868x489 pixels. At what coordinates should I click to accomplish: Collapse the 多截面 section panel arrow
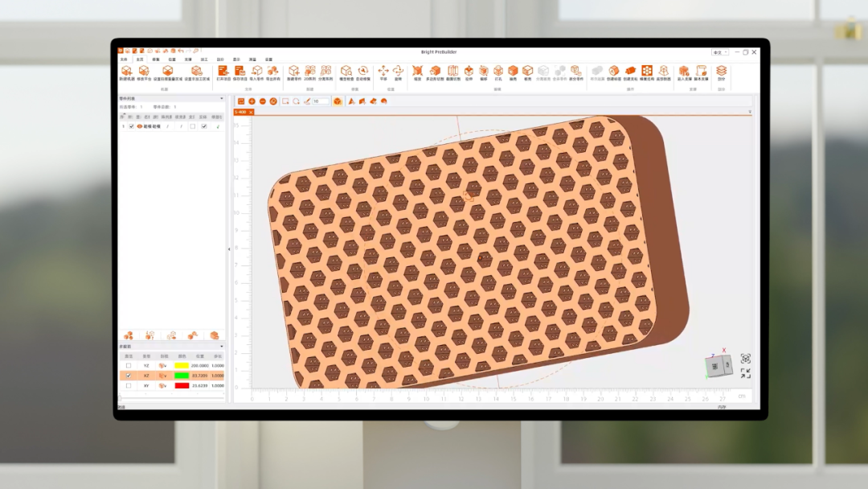222,347
